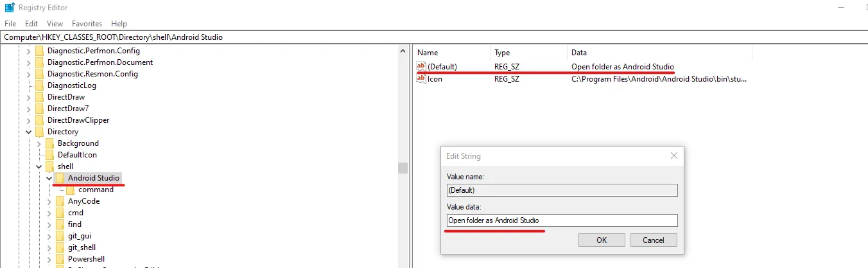Select the DefaultIcon folder icon
This screenshot has width=868, height=268.
49,155
